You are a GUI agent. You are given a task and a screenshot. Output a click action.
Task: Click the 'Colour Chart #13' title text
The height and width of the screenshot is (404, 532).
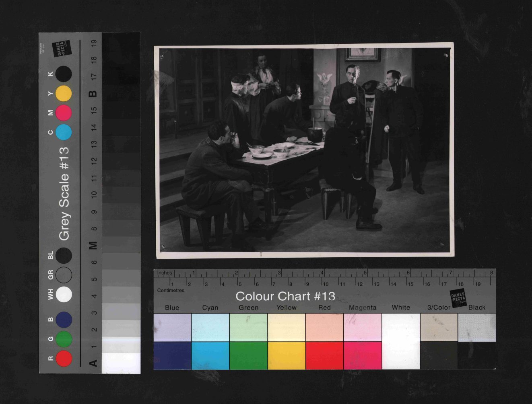(285, 296)
